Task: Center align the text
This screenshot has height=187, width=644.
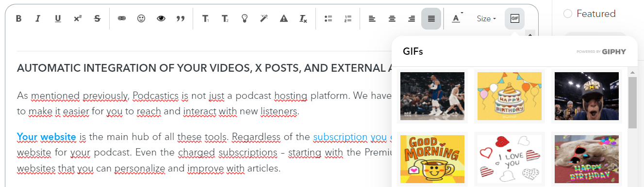Action: (x=392, y=19)
